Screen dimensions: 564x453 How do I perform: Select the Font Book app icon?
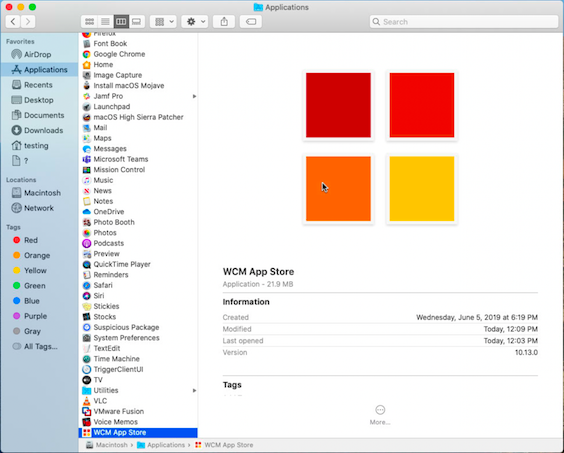click(x=86, y=44)
